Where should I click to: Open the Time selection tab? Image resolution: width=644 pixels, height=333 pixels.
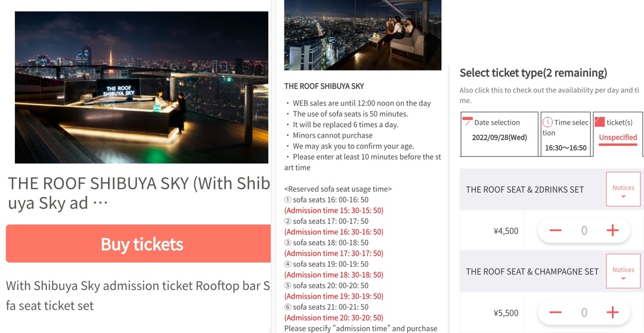point(565,134)
